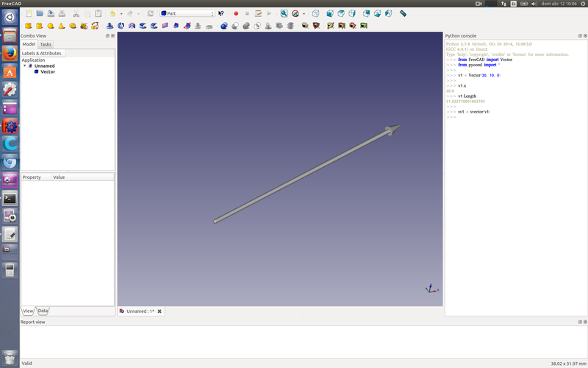Select the Box primitive tool
This screenshot has width=588, height=368.
point(29,26)
